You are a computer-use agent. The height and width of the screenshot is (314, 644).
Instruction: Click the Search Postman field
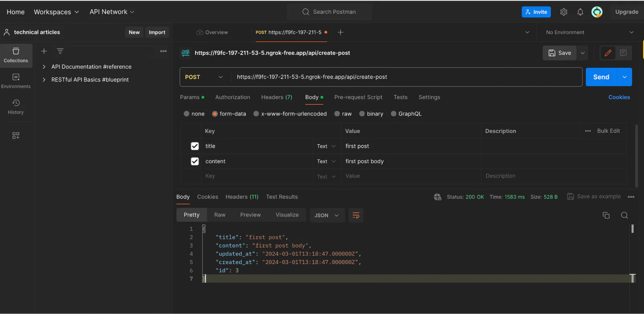(329, 12)
